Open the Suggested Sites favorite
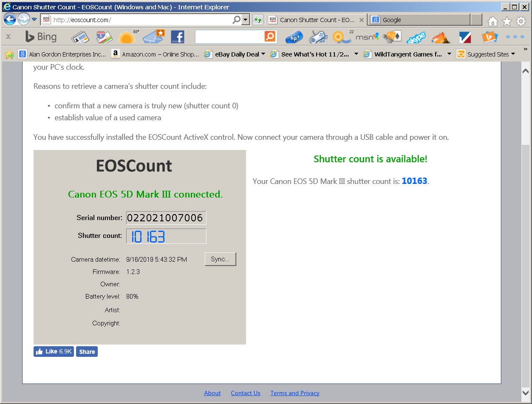Screen dimensions: 532x404 click(x=482, y=54)
